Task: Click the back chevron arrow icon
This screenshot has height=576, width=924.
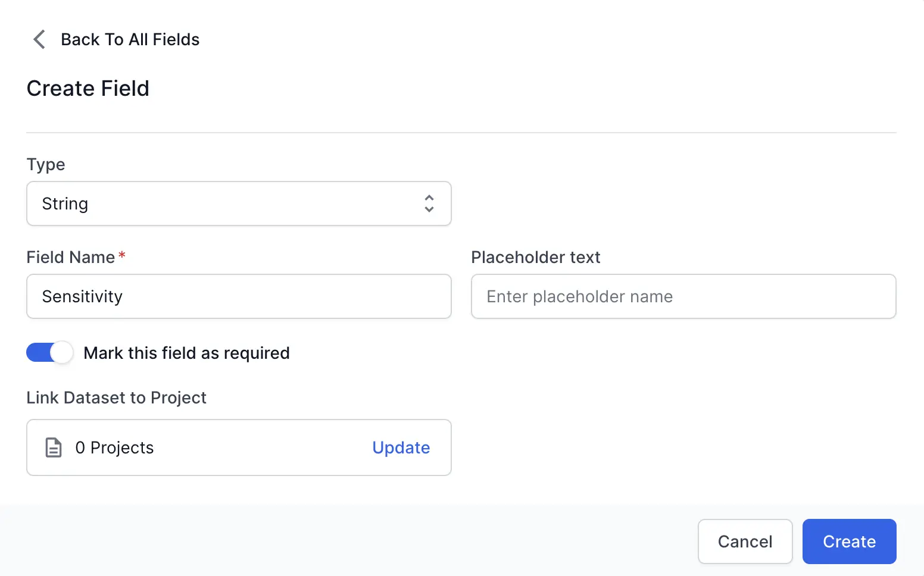Action: tap(39, 39)
